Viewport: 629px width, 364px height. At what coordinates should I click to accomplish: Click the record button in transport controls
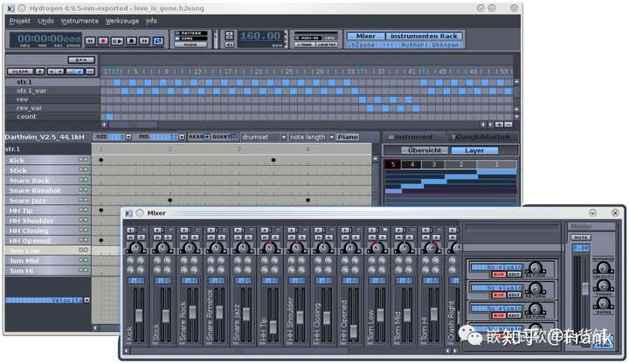point(103,40)
